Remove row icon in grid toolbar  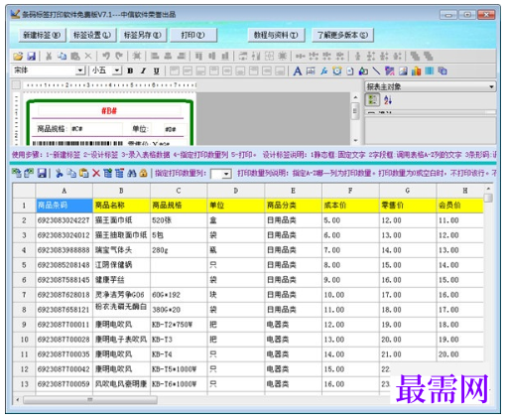coord(119,173)
